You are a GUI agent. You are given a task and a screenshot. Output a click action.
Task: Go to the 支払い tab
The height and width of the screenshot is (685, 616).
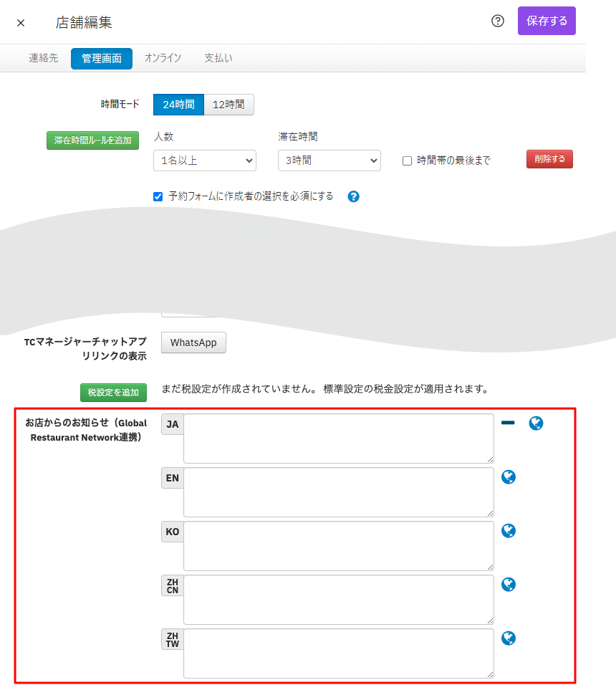click(x=218, y=58)
